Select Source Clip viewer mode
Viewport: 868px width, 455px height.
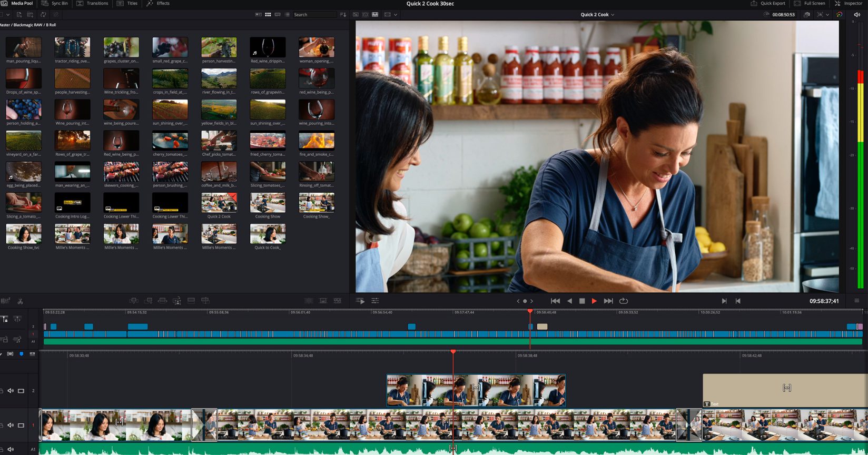point(356,15)
